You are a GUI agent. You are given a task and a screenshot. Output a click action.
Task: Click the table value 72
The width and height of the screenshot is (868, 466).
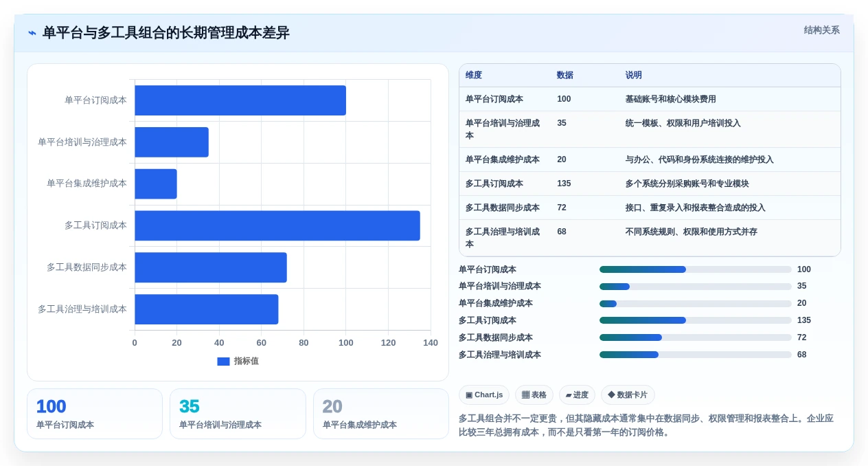[x=562, y=208]
